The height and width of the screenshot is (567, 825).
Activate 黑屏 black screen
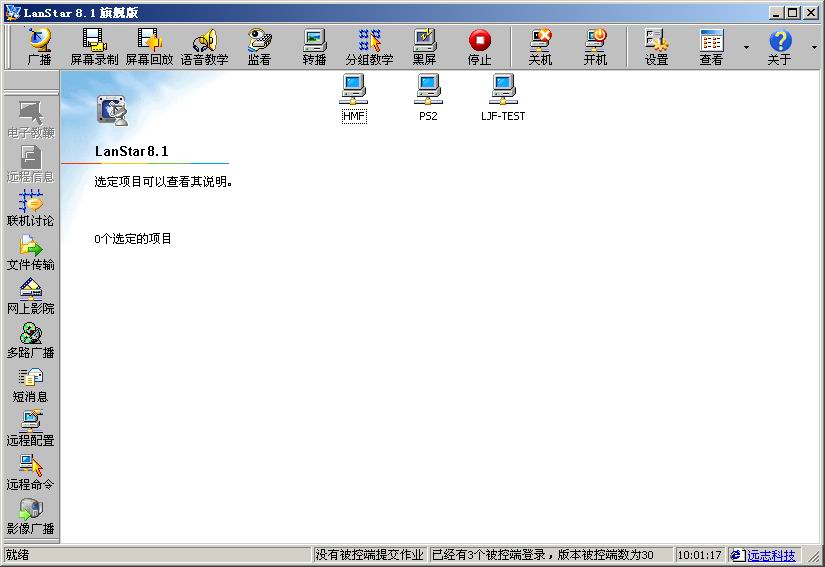coord(424,46)
